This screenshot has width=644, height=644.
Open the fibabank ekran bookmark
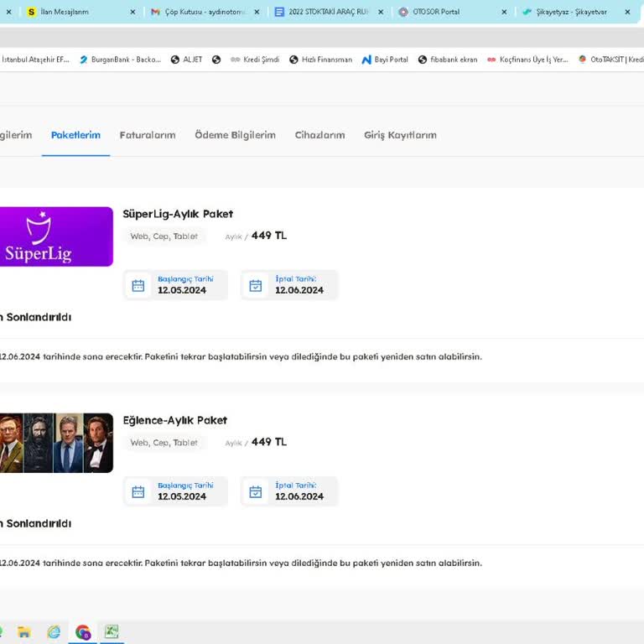click(x=448, y=60)
